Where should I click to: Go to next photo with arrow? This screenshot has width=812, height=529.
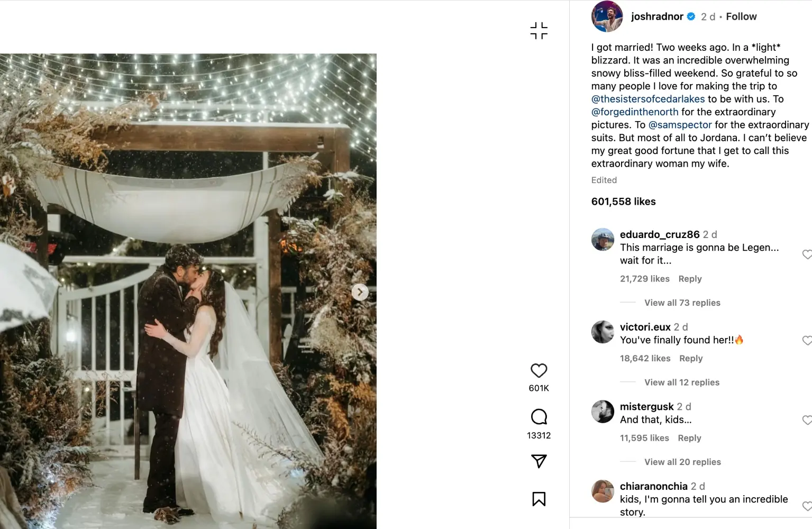[360, 291]
